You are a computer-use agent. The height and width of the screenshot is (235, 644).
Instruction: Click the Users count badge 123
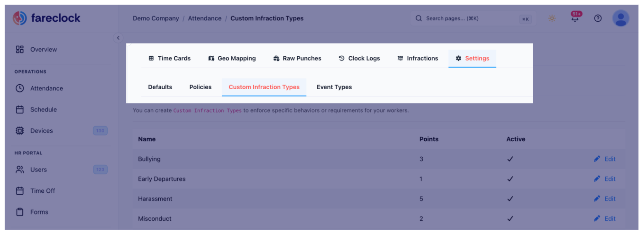[x=100, y=170]
